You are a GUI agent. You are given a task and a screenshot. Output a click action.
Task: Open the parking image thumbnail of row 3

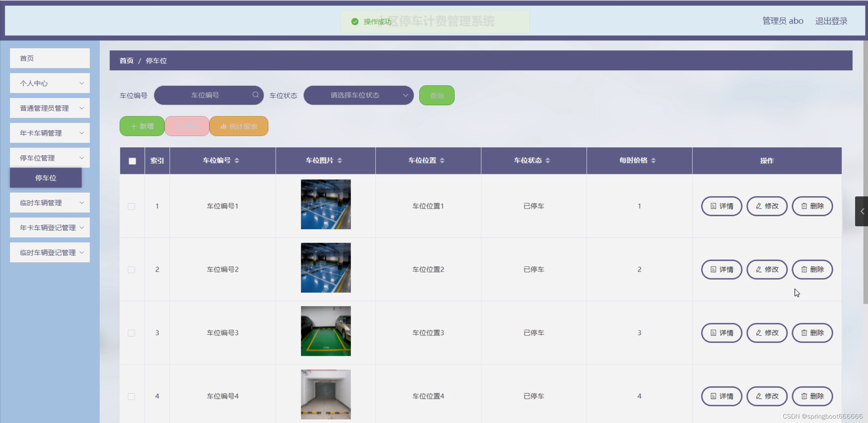(x=326, y=331)
